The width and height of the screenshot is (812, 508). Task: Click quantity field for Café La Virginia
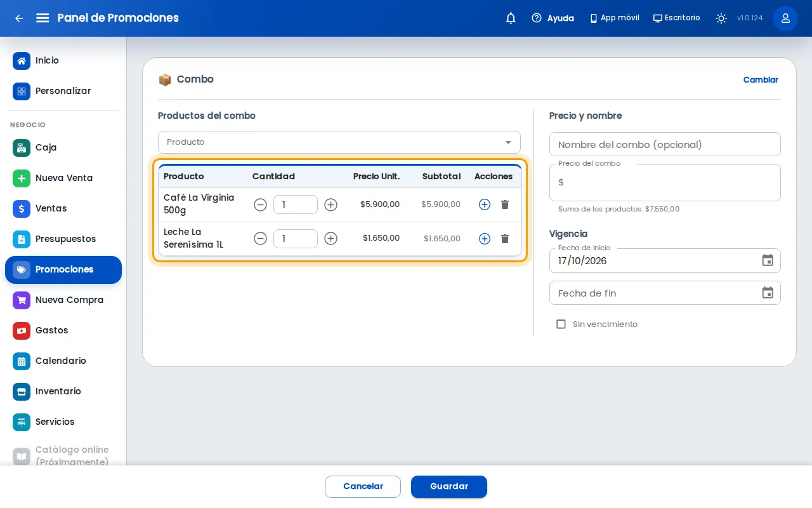point(296,204)
